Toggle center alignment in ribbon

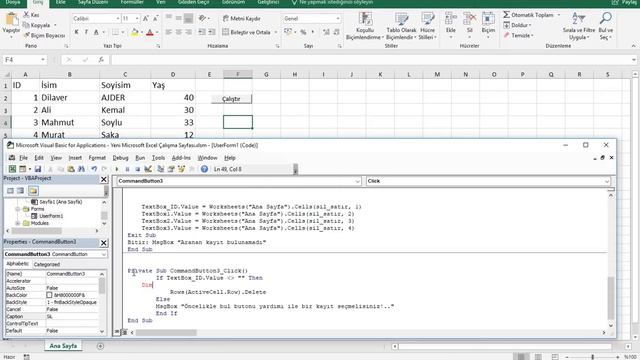pyautogui.click(x=179, y=32)
